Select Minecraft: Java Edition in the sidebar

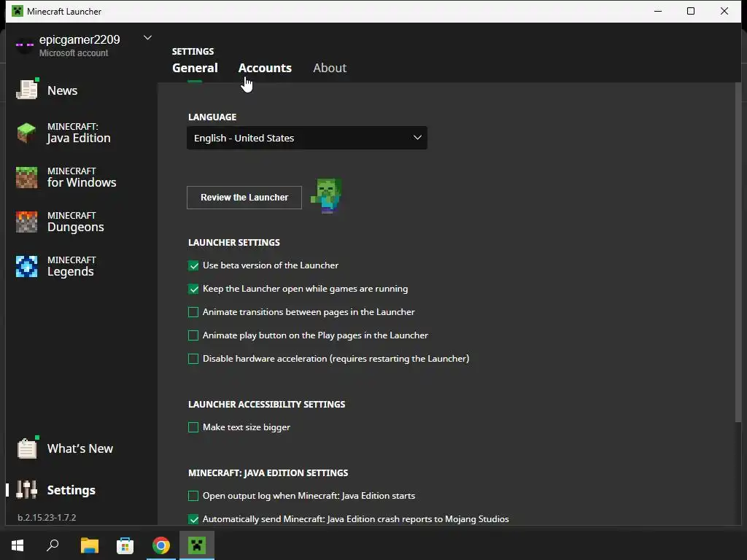(79, 133)
